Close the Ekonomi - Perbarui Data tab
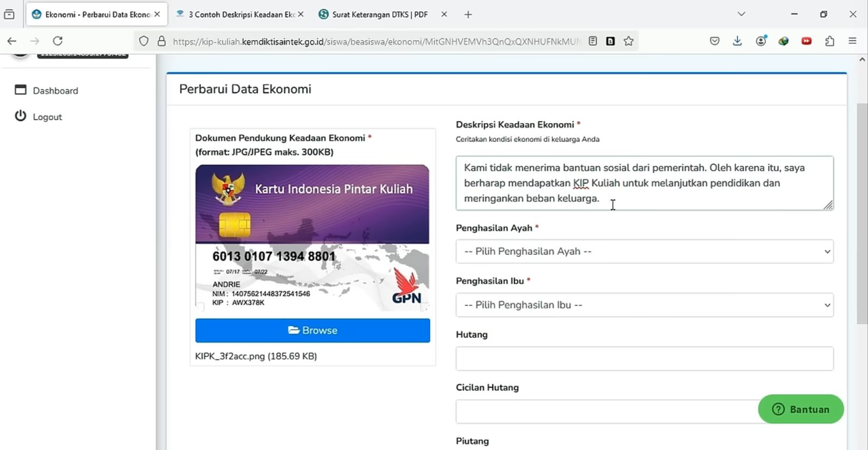The image size is (868, 450). 157,15
